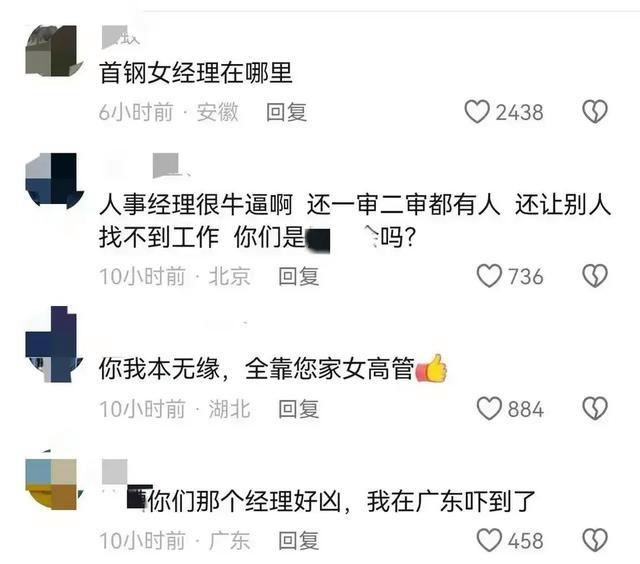Dislike the comment from 安徽

pos(595,111)
